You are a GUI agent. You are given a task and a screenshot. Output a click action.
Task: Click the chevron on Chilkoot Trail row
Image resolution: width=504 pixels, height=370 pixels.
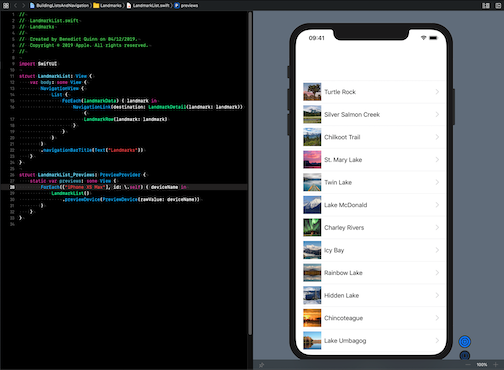click(x=437, y=137)
